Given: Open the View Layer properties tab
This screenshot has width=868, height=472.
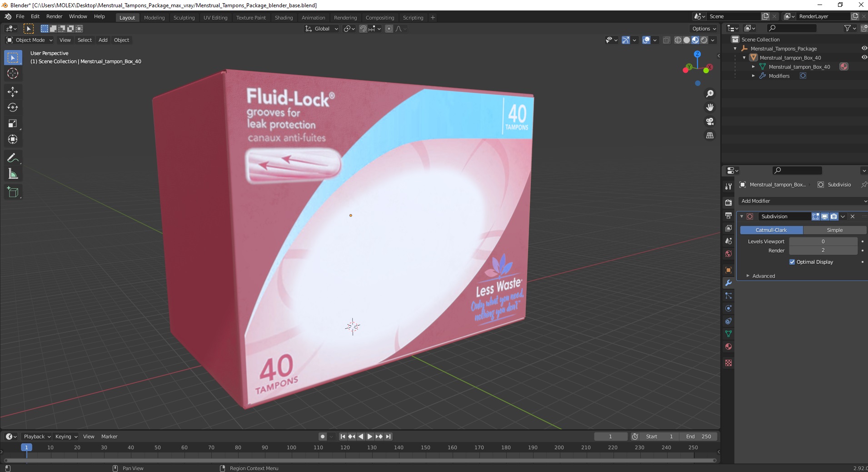Looking at the screenshot, I should point(728,228).
